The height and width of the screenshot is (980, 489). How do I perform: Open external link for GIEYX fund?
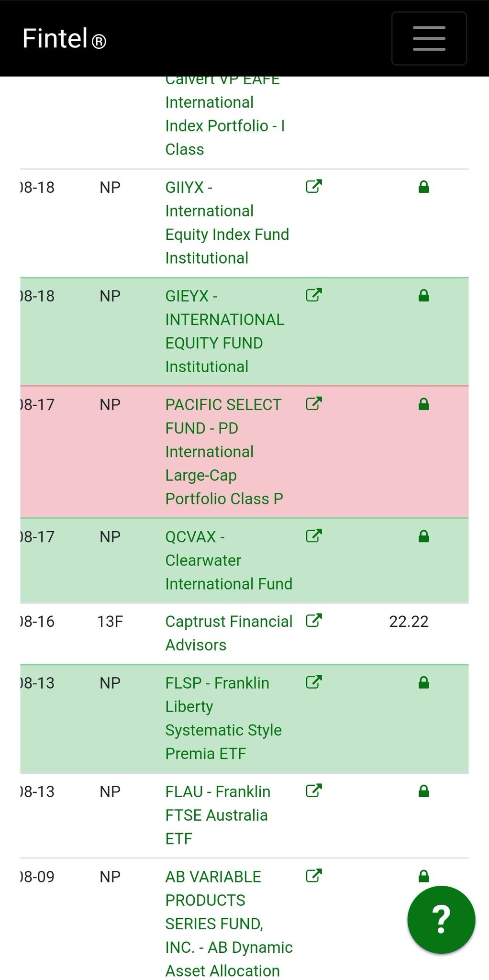tap(313, 295)
